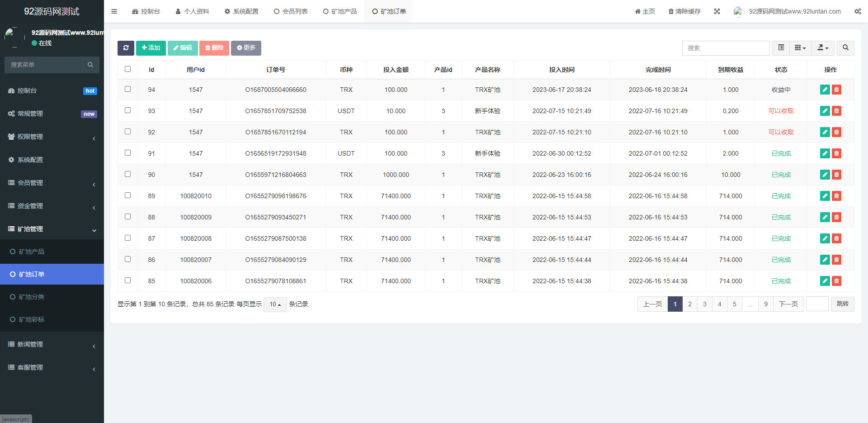The image size is (868, 423).
Task: Click the red delete icon for order 93
Action: click(x=836, y=111)
